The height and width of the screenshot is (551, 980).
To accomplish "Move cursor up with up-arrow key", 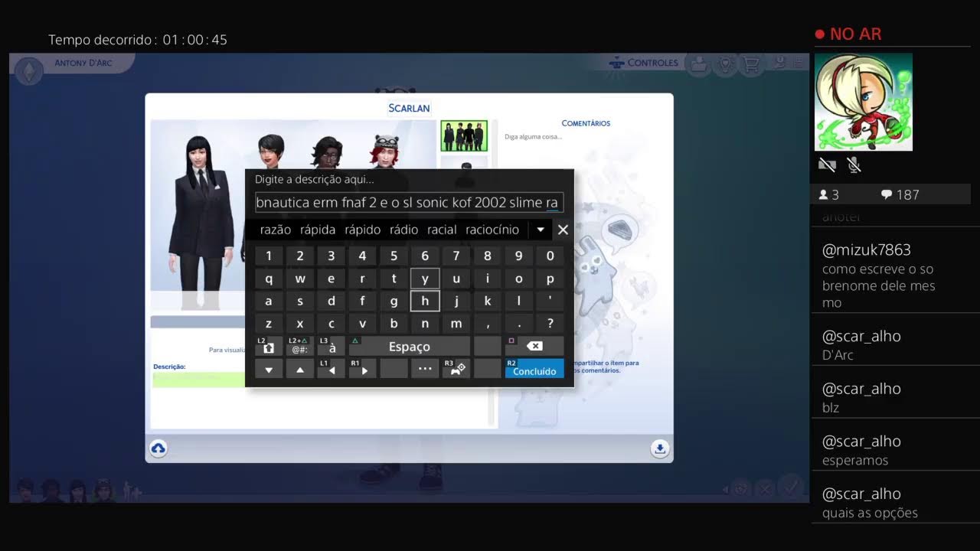I will coord(299,369).
